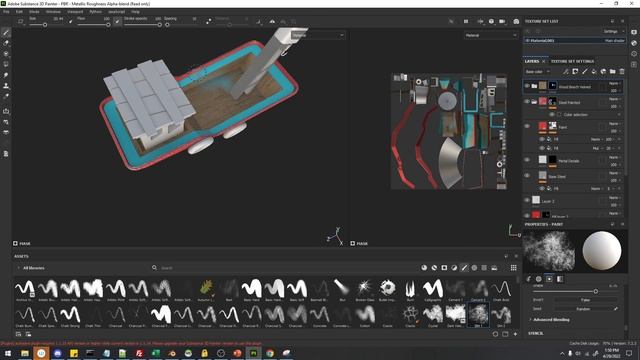Image resolution: width=640 pixels, height=360 pixels.
Task: Open the Blender icon in Windows taskbar
Action: 172,353
